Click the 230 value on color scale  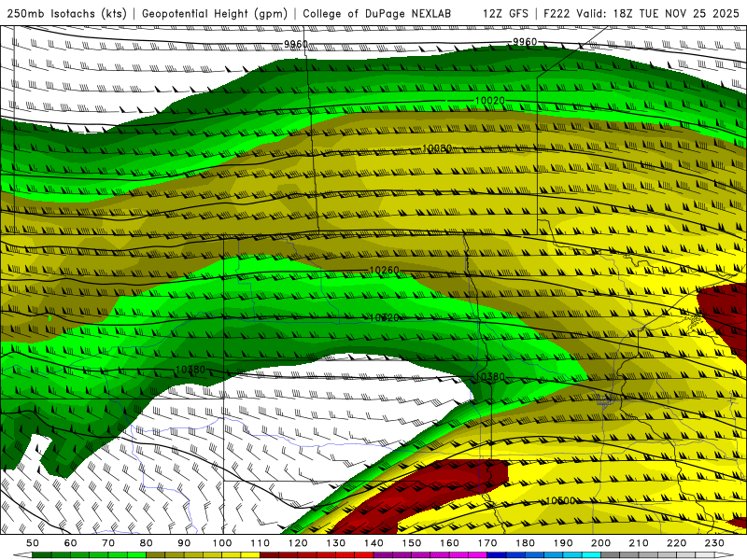tap(714, 543)
